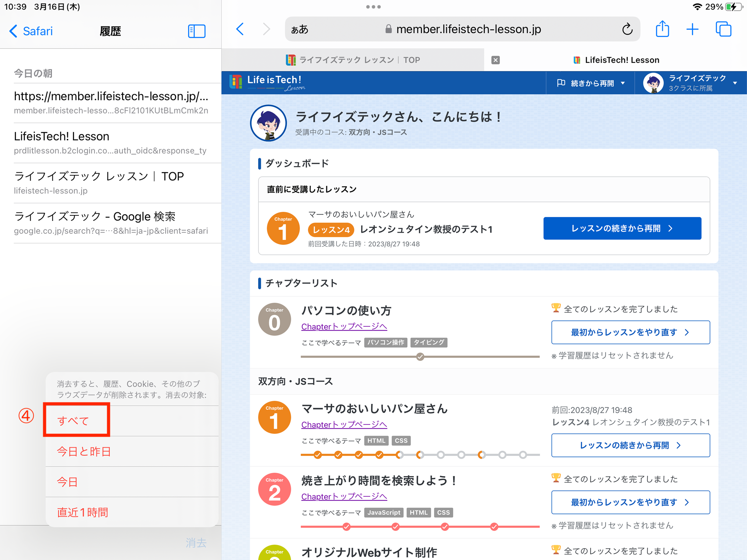Tap the large greeting avatar image

269,123
